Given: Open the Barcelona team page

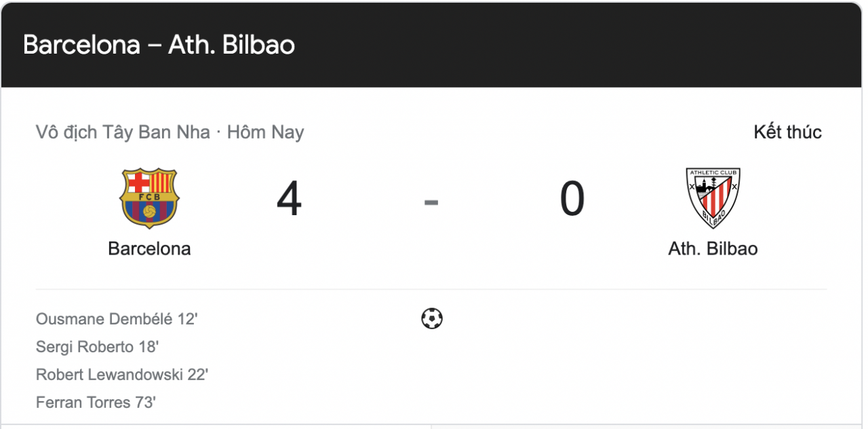Looking at the screenshot, I should tap(149, 248).
